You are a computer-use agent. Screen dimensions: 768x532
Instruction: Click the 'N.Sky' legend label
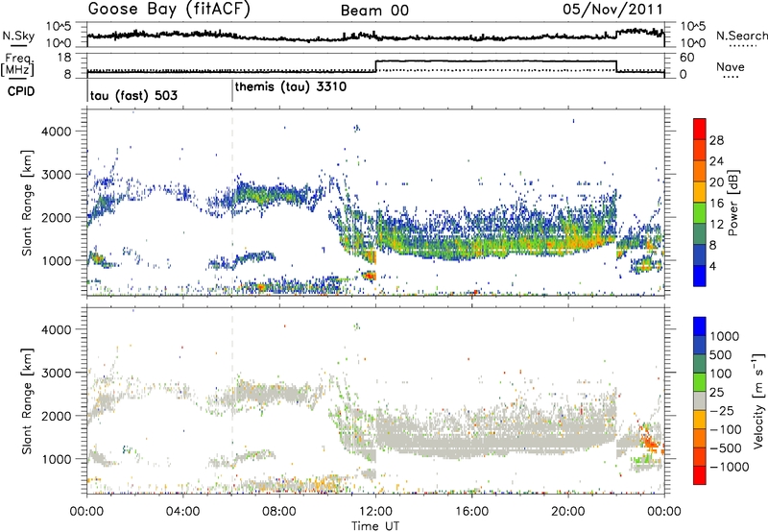tap(18, 36)
